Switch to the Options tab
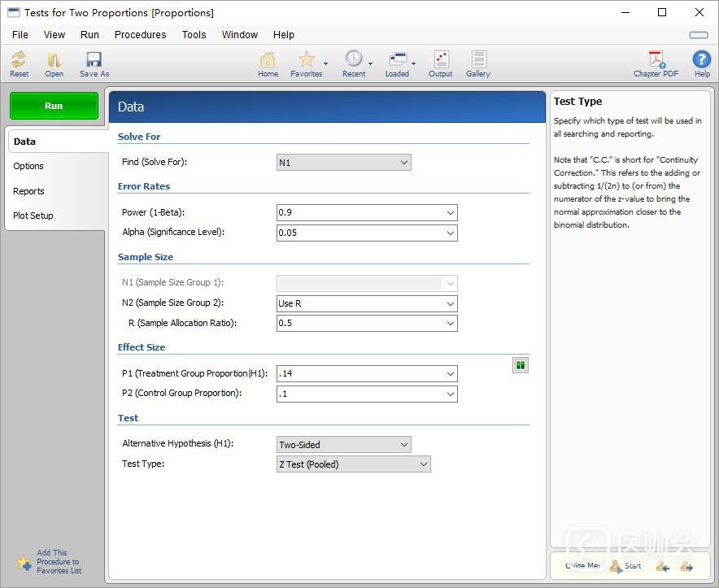 point(28,166)
